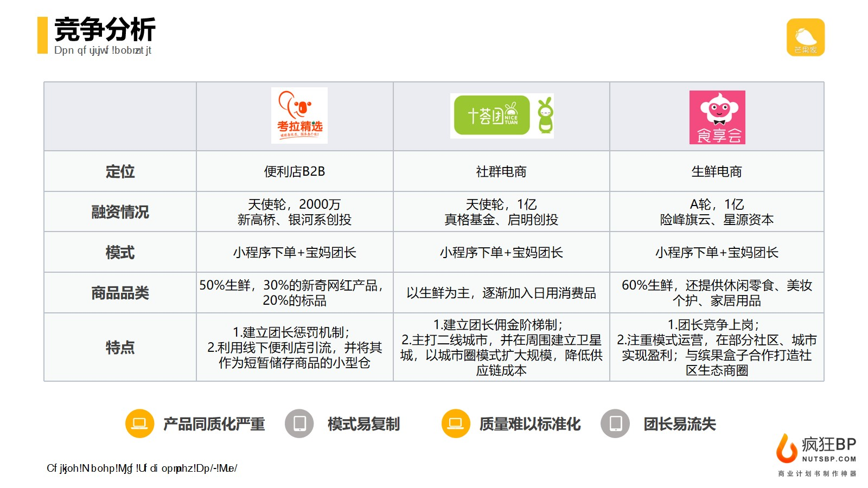The height and width of the screenshot is (488, 868).
Task: Click the 商品品类 row header
Action: [x=120, y=293]
